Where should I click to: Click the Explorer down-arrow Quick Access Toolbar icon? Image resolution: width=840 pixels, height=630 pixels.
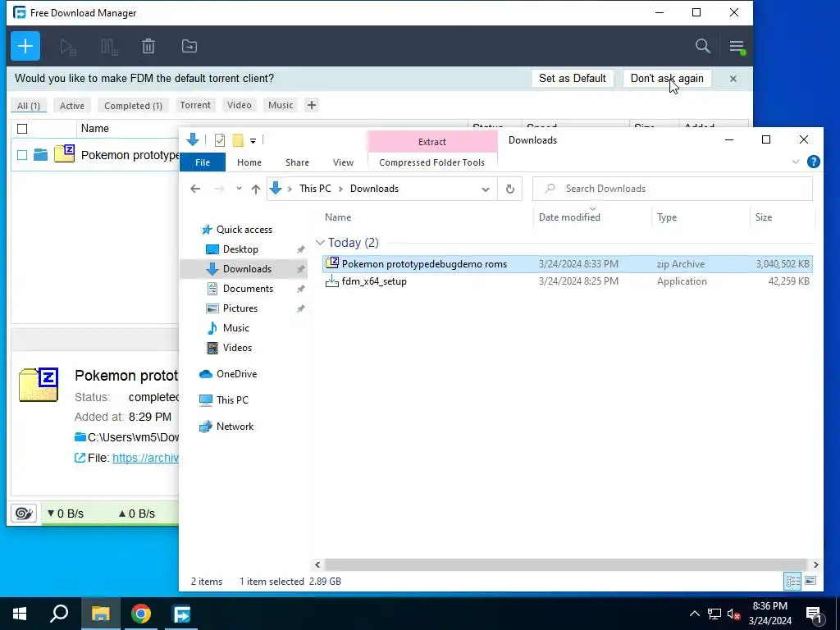point(193,139)
